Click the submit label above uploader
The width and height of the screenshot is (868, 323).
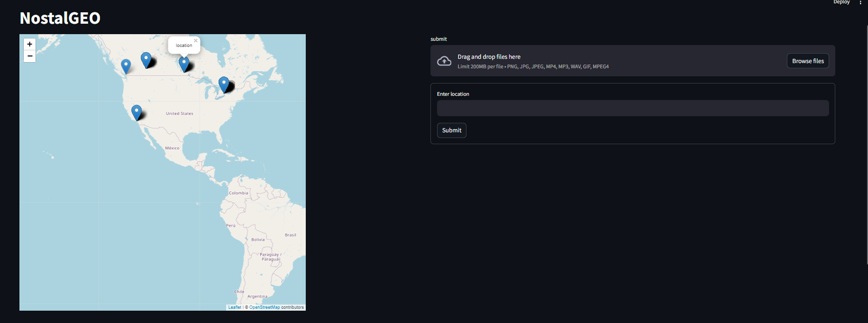coord(439,39)
